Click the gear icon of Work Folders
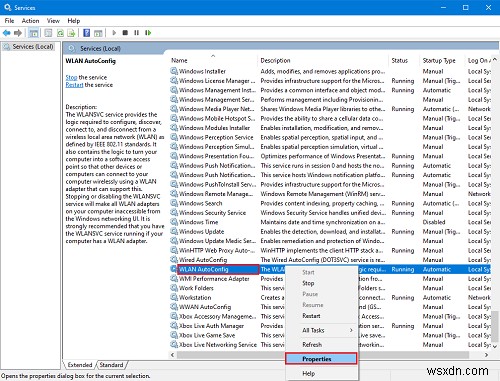Image resolution: width=500 pixels, height=381 pixels. point(174,288)
